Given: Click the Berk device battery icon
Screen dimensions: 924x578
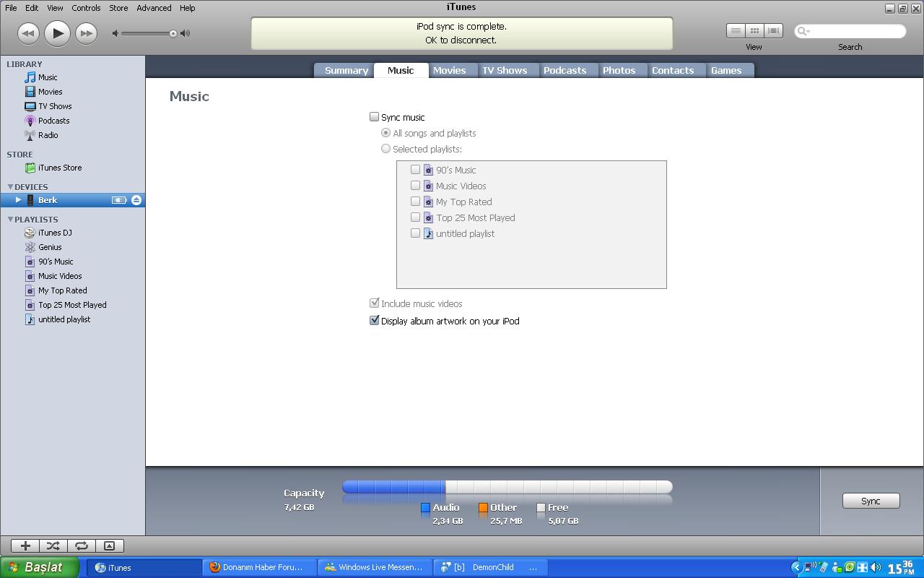Looking at the screenshot, I should tap(119, 200).
